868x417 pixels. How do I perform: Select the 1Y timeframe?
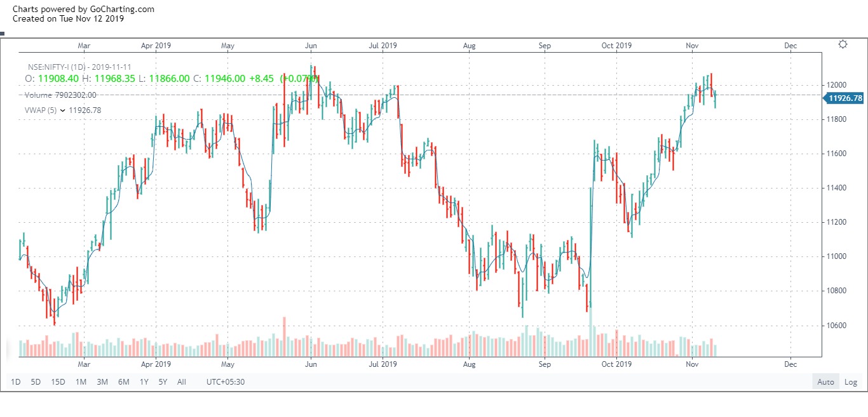[144, 381]
